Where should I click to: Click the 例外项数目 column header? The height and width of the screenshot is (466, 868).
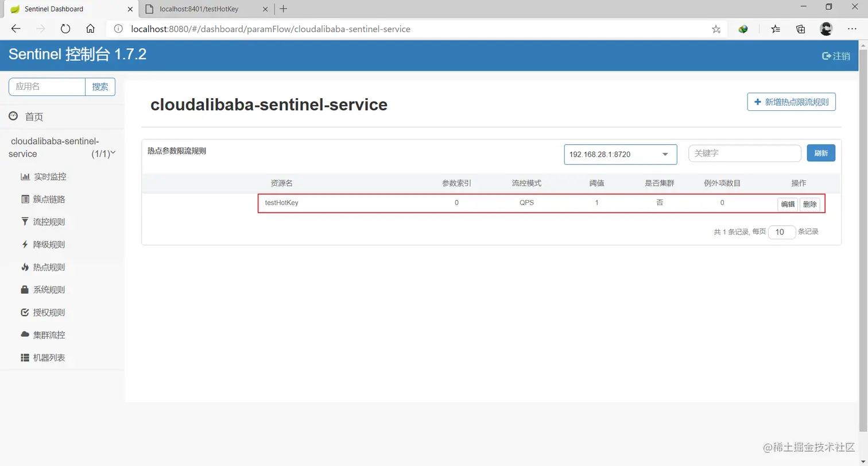(722, 183)
